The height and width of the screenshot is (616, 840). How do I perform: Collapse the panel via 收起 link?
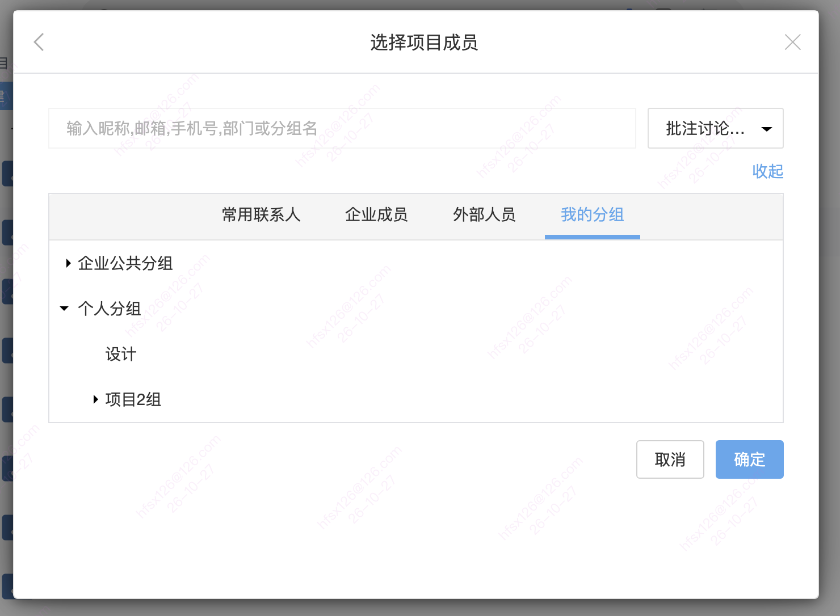[767, 171]
